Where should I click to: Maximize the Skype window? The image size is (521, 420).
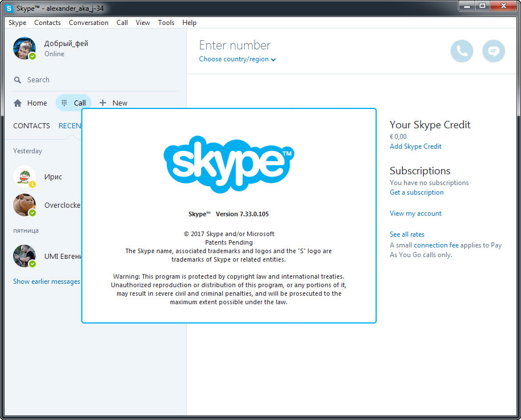(482, 6)
